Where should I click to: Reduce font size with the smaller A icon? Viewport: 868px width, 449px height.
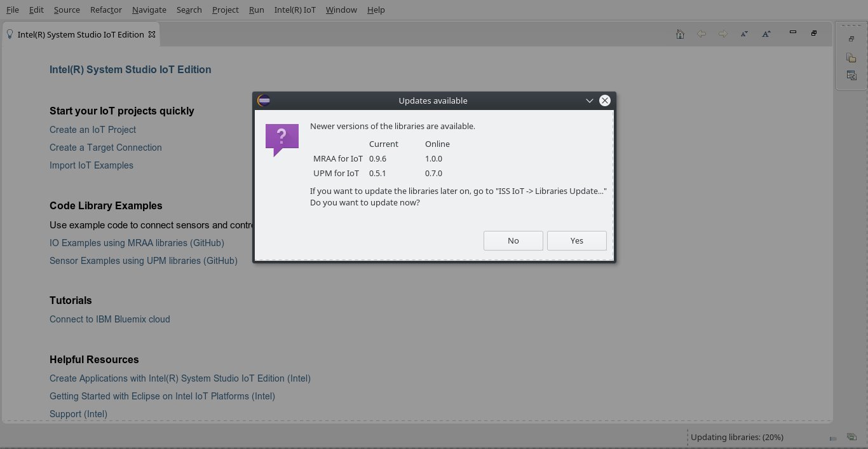[744, 34]
